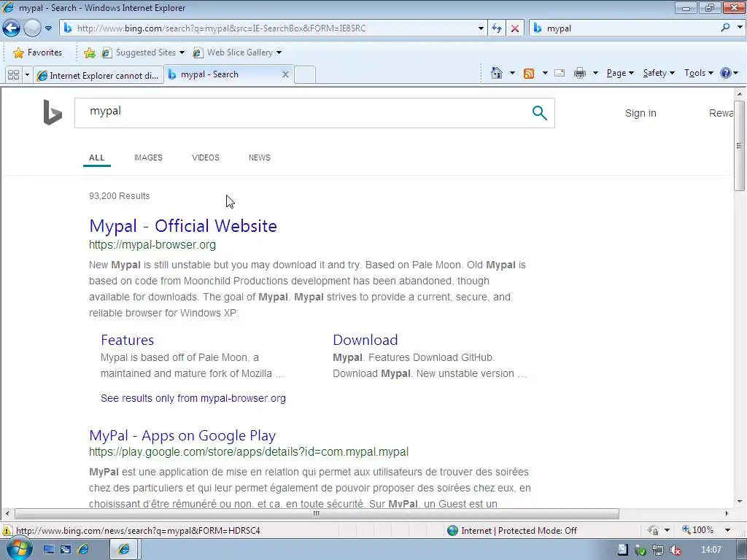
Task: Click the vertical scrollbar down arrow
Action: (740, 502)
